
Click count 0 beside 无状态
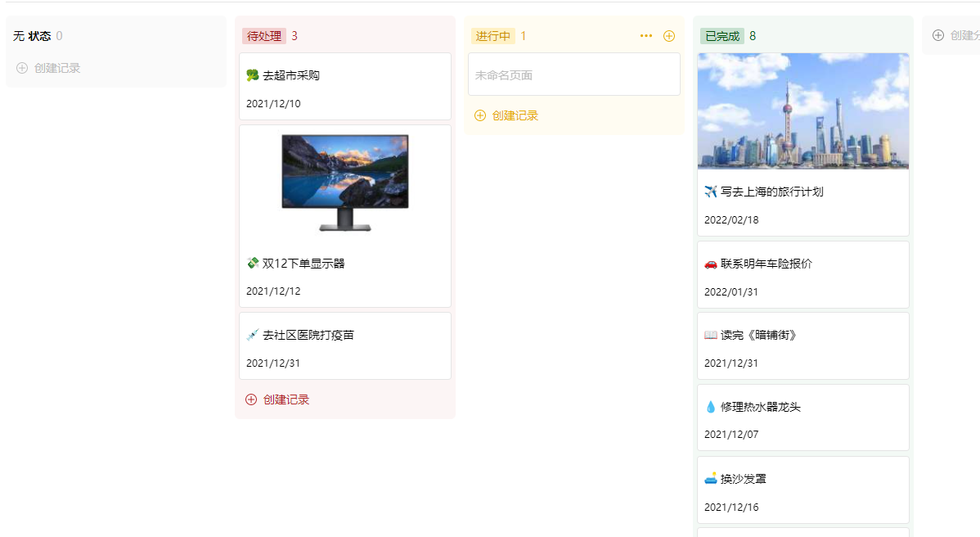coord(60,36)
